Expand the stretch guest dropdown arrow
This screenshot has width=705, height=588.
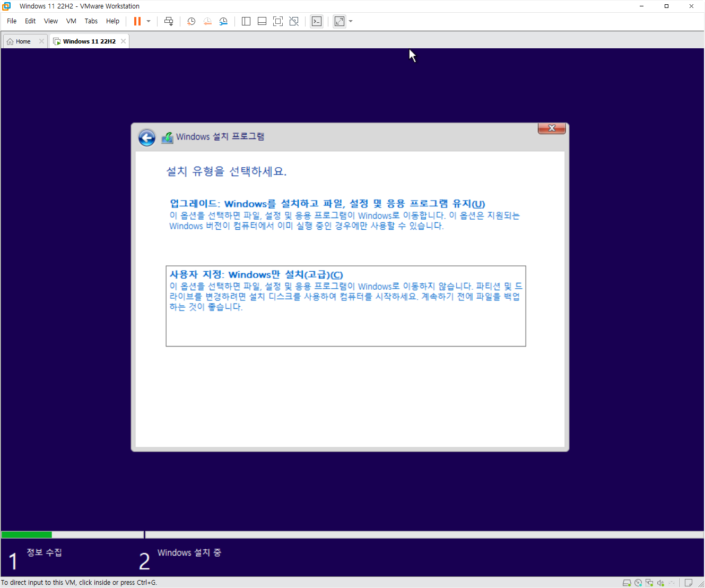(351, 21)
